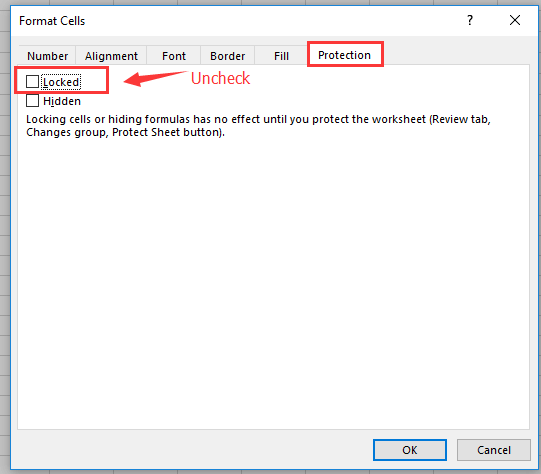Confirm with the OK button

pos(410,450)
